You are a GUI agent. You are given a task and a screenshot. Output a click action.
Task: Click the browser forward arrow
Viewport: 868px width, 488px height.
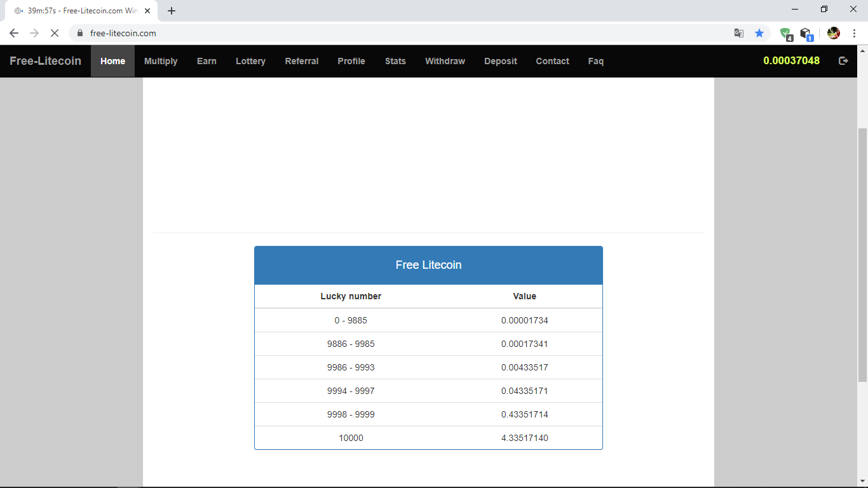tap(34, 33)
